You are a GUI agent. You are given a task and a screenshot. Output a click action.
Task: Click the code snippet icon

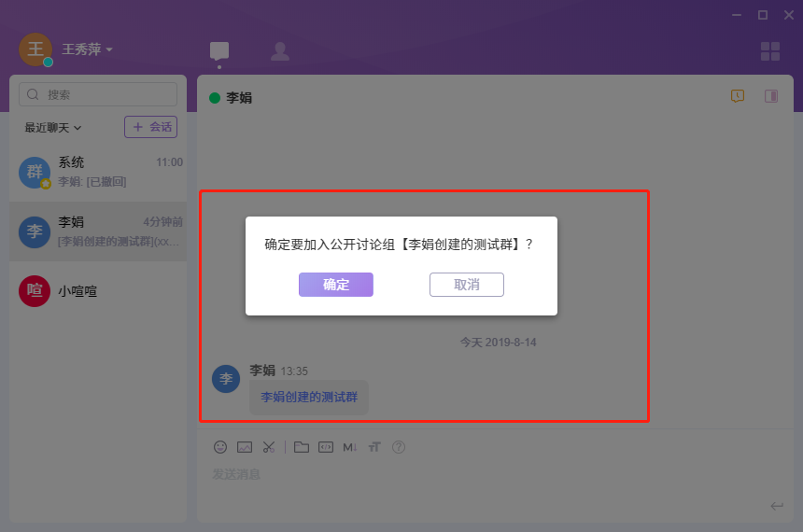[325, 447]
